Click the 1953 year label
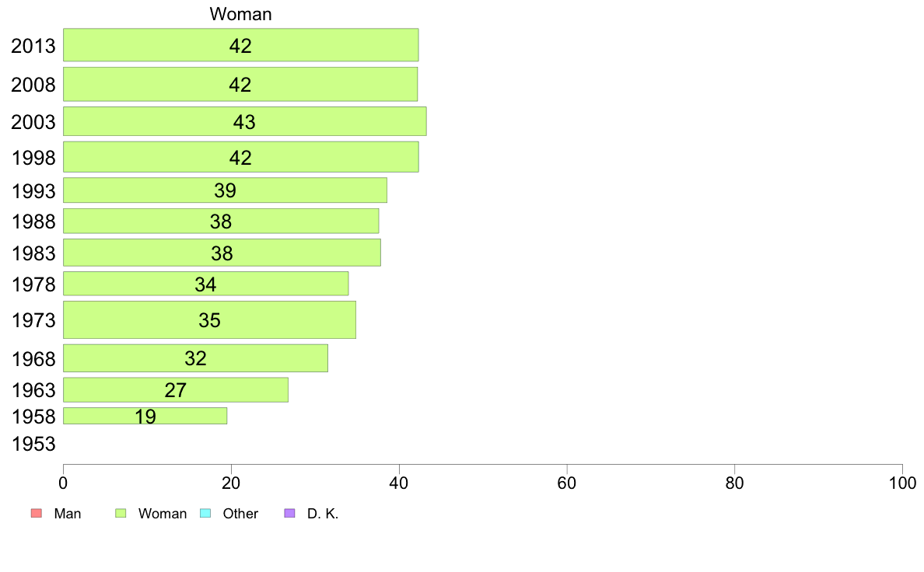The width and height of the screenshot is (924, 572). point(33,445)
